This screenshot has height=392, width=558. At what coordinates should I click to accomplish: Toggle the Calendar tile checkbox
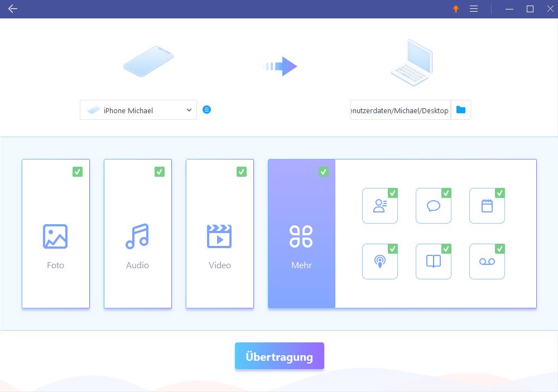pyautogui.click(x=500, y=193)
